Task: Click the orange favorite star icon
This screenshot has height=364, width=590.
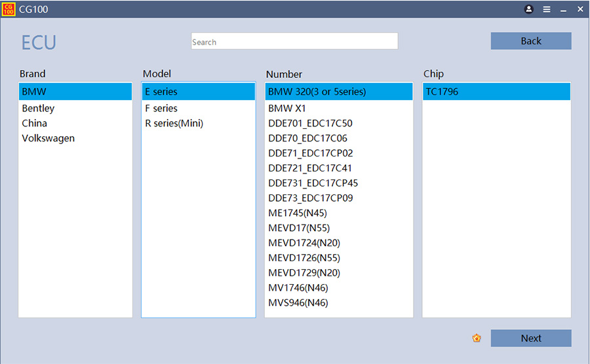Action: pyautogui.click(x=477, y=338)
